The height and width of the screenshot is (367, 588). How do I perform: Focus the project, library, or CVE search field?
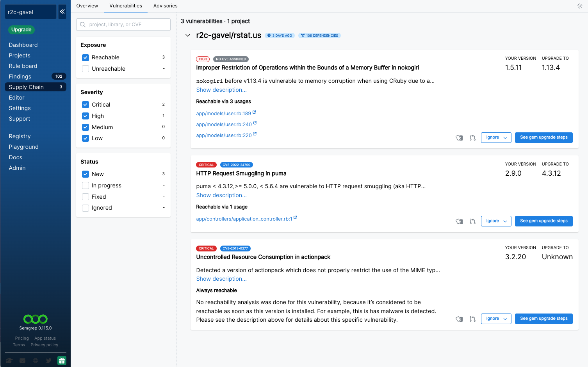[123, 25]
